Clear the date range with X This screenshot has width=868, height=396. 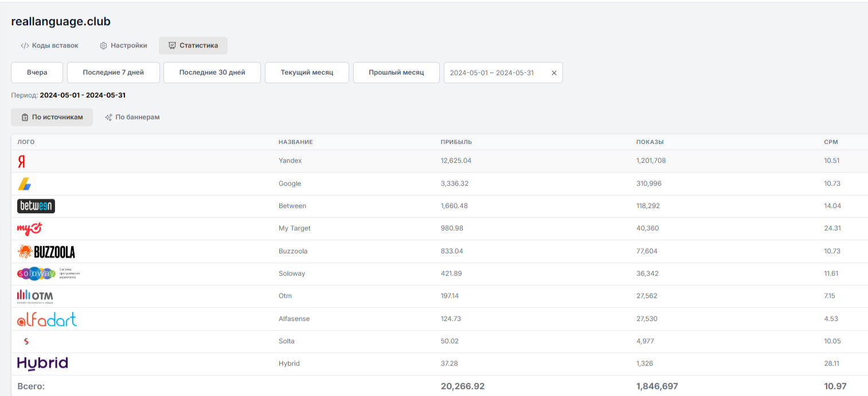554,73
